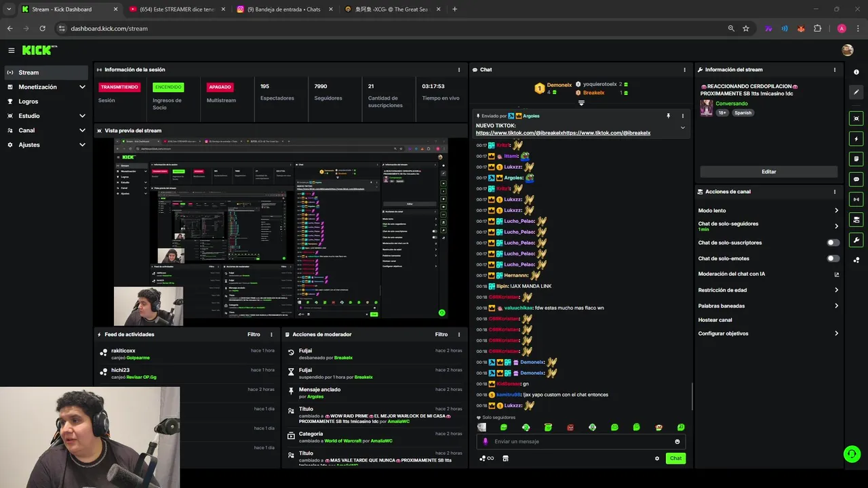This screenshot has height=488, width=868.
Task: Toggle the broadcast signal widget icon
Action: (856, 199)
